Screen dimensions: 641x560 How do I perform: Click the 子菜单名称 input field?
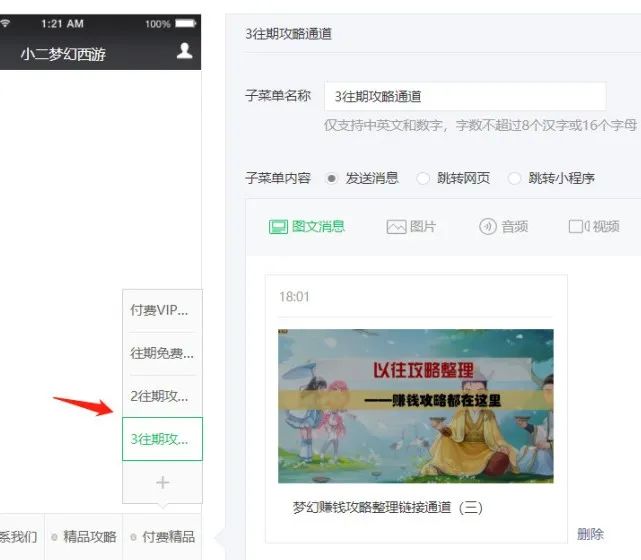465,96
